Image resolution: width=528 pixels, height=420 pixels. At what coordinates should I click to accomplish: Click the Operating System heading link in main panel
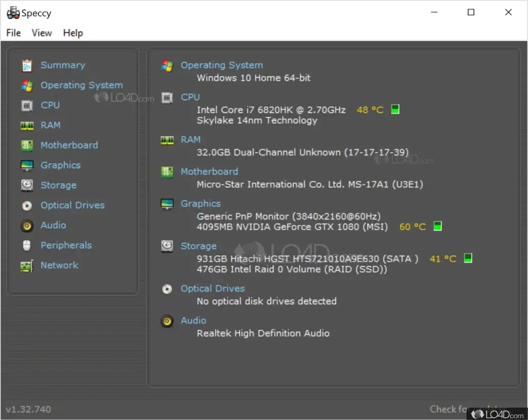click(222, 65)
